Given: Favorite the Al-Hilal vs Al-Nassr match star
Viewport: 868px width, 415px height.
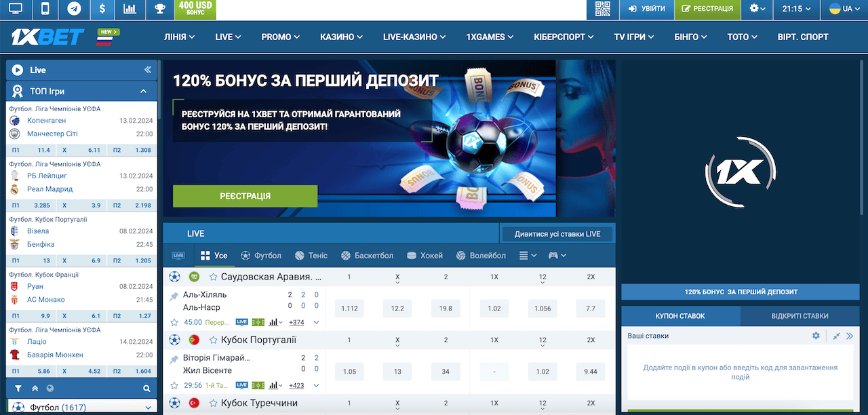Looking at the screenshot, I should tap(174, 322).
